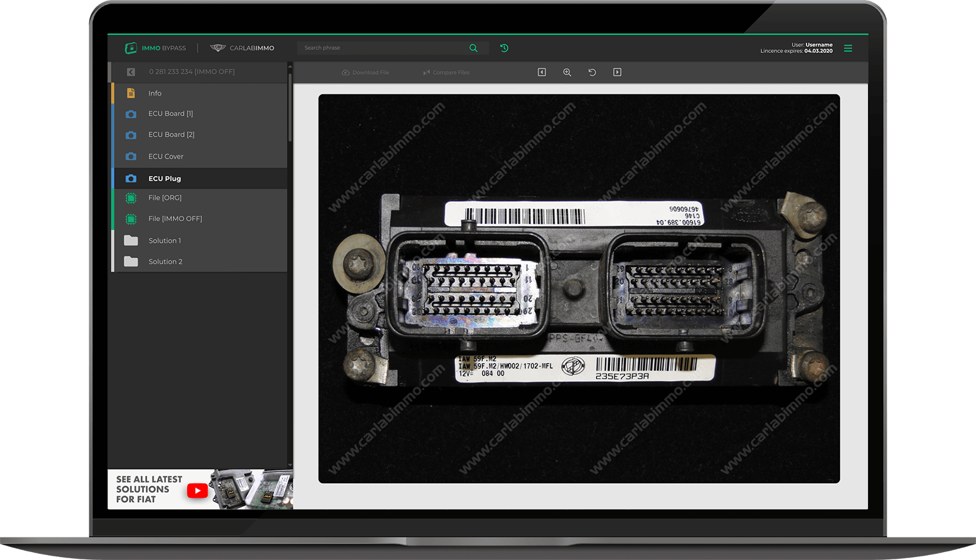Select the ECU Plug entry

click(199, 179)
